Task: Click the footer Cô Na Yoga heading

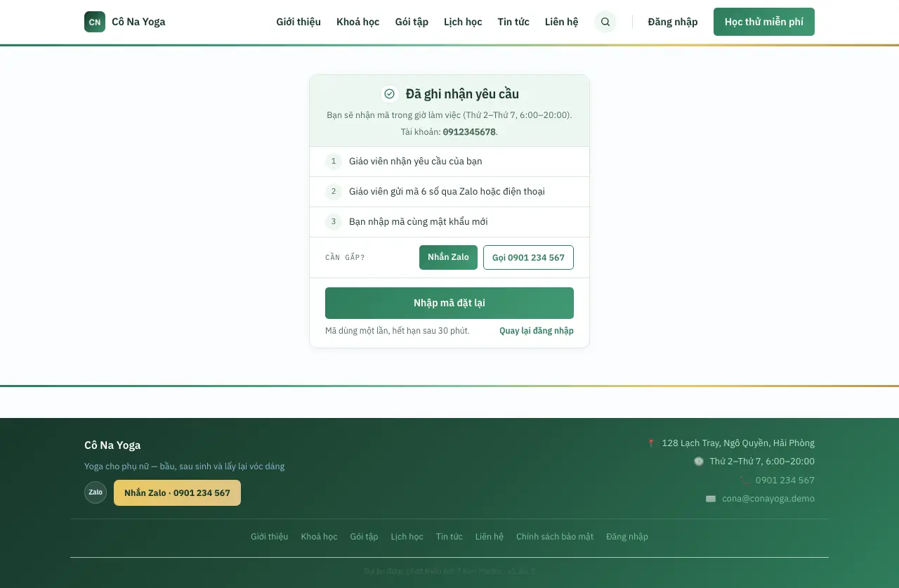Action: pyautogui.click(x=112, y=445)
